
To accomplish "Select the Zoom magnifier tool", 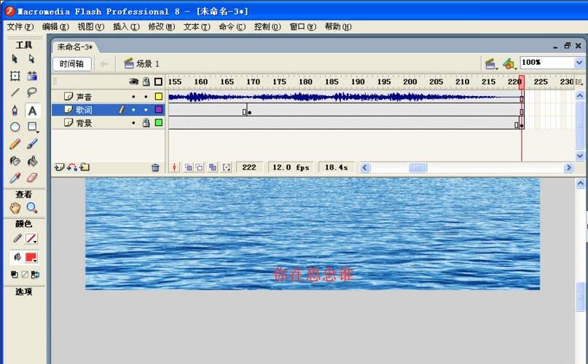I will [x=32, y=208].
